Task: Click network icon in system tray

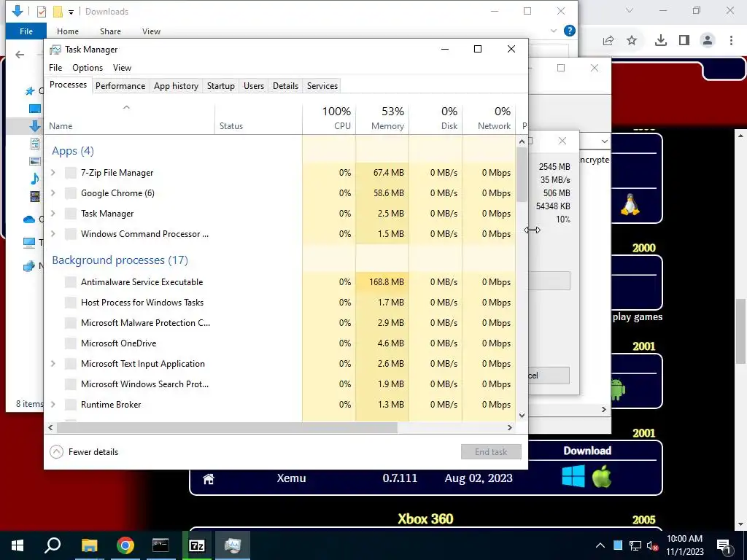Action: point(635,545)
